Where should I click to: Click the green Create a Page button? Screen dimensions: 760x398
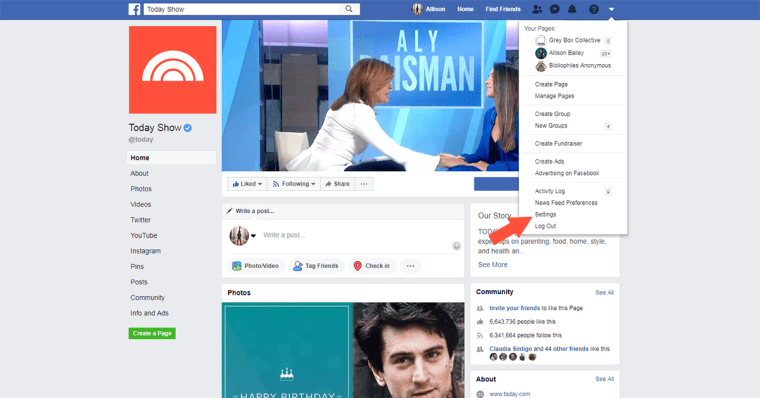152,334
